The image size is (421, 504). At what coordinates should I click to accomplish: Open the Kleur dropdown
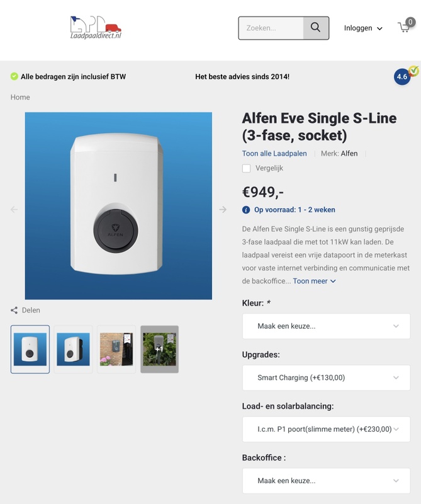[x=326, y=326]
